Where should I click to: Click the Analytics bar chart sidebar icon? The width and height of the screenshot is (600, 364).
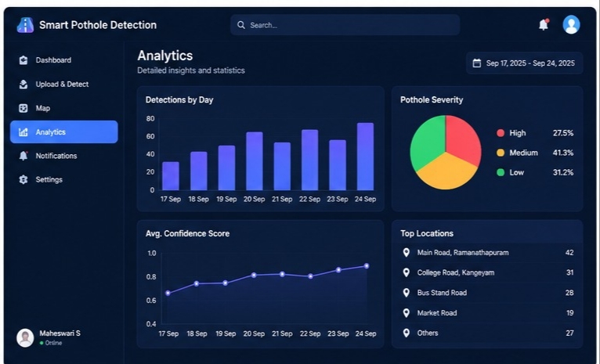click(23, 132)
